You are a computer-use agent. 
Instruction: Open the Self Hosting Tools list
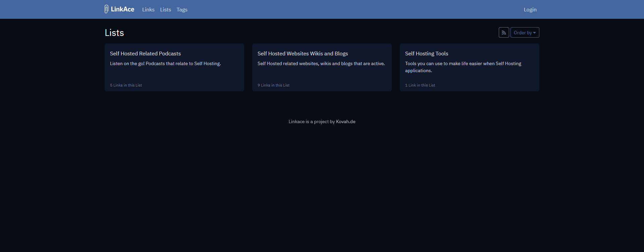(426, 53)
